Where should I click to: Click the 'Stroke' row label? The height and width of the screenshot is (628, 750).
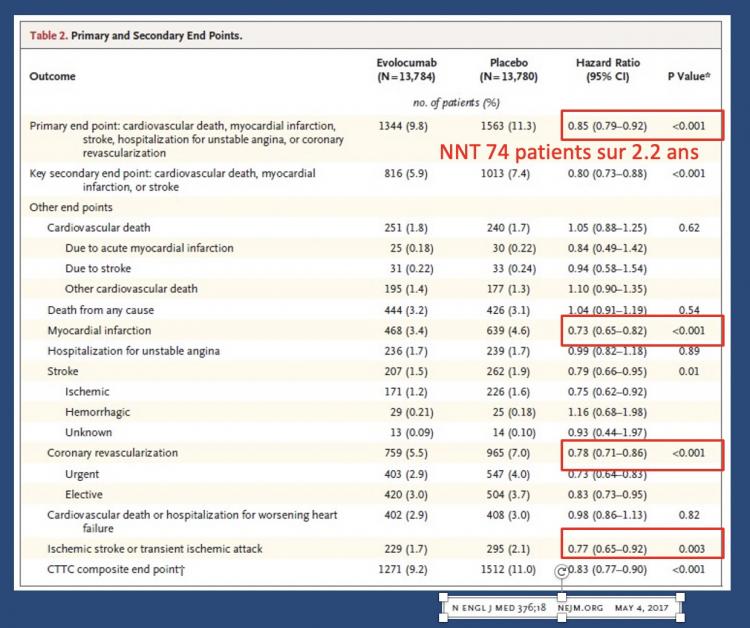(63, 371)
